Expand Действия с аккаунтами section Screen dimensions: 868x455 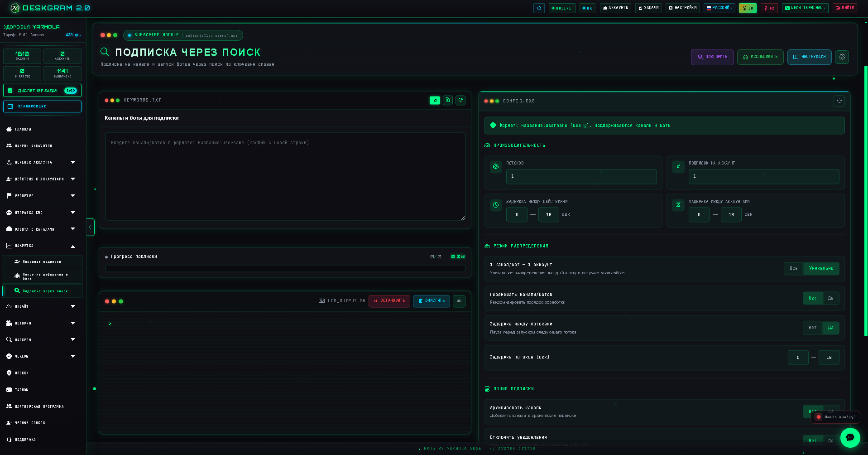tap(42, 179)
